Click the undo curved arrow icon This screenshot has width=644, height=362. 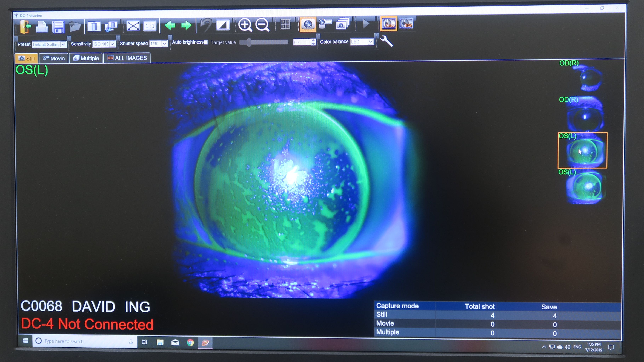point(206,25)
